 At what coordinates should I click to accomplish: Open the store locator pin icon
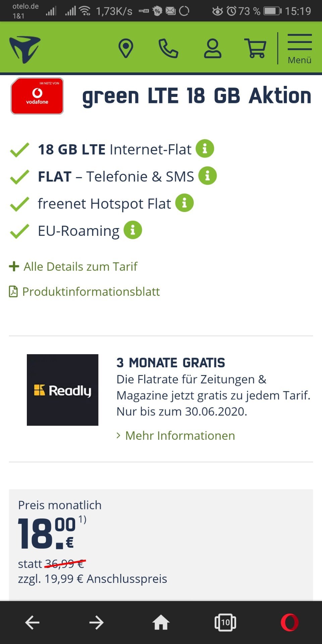click(x=126, y=49)
